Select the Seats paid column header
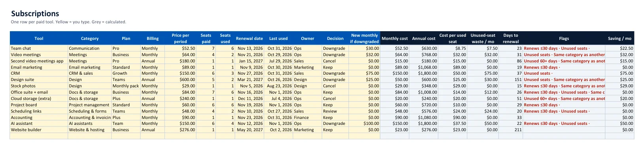This screenshot has width=644, height=149. 206,38
